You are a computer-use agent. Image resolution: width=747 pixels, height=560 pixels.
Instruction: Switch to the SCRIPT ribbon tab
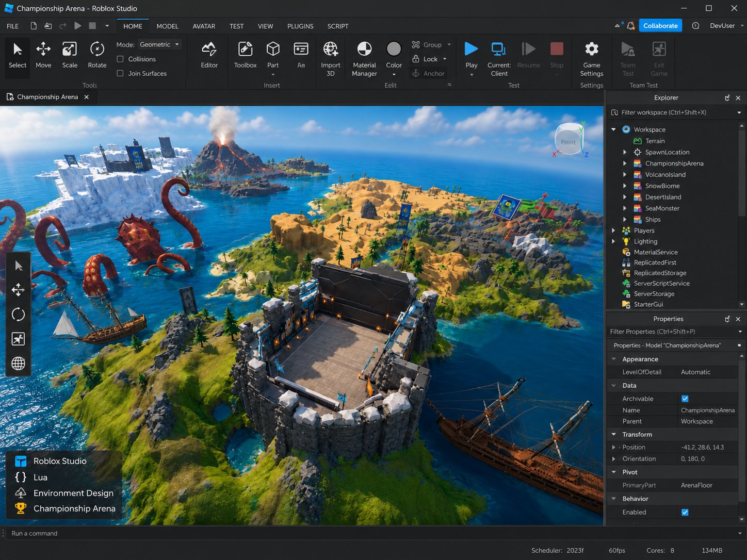tap(338, 26)
